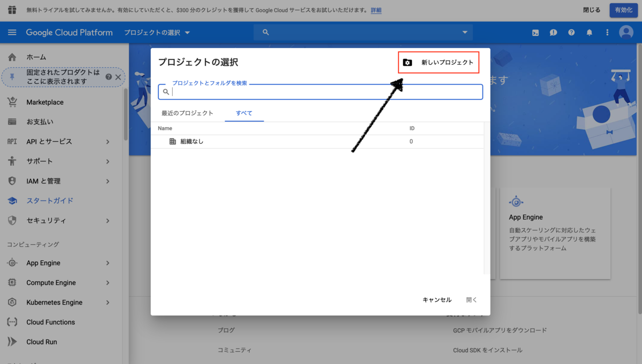Open the three-dot settings menu
Screen dimensions: 642x364
(x=607, y=33)
